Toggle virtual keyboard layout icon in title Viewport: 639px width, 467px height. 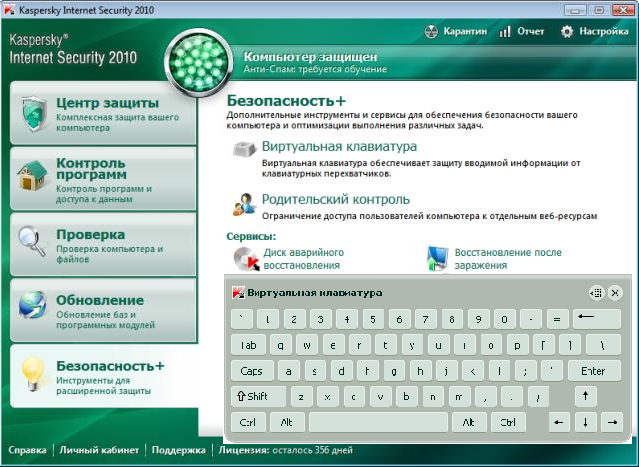(597, 293)
